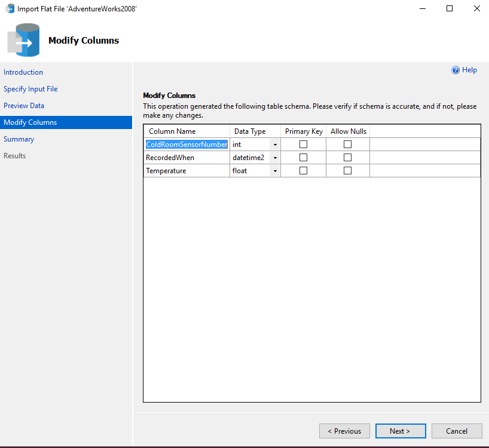Tick Allow Nulls for Temperature row
This screenshot has height=448, width=489.
pos(347,171)
